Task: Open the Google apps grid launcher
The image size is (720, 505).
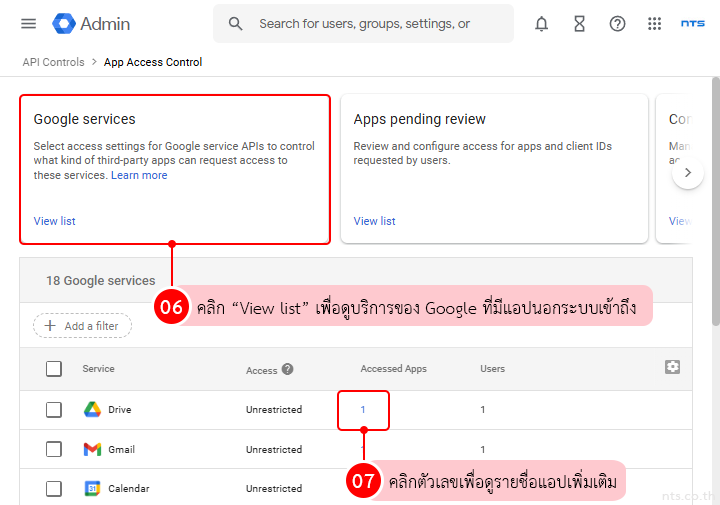Action: 655,24
